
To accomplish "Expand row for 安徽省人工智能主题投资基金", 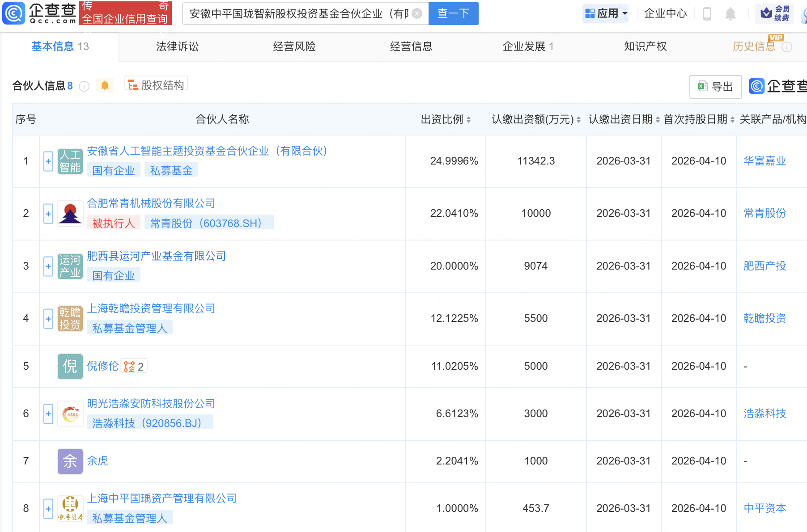I will (48, 161).
